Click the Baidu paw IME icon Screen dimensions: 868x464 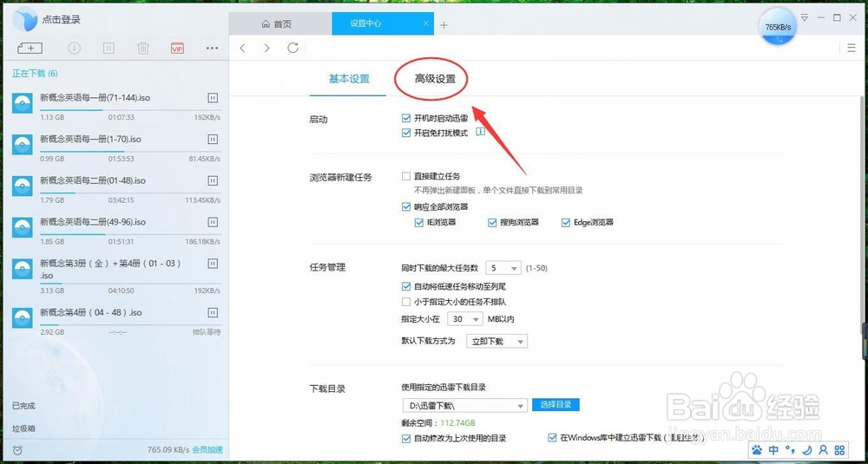coord(757,449)
